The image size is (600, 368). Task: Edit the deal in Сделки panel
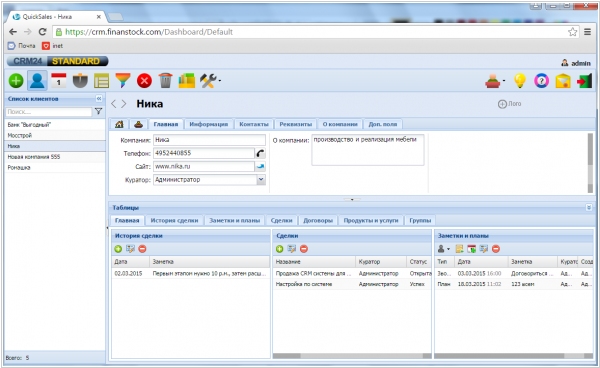coord(292,249)
